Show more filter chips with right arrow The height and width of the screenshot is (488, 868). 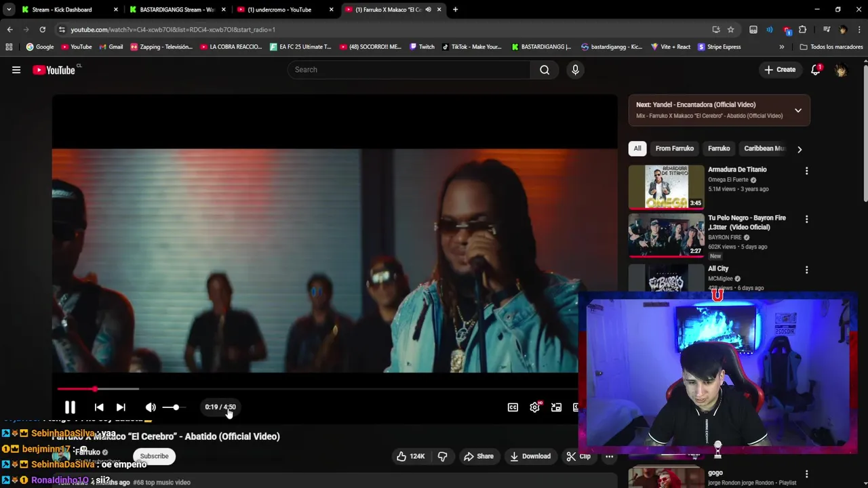click(x=800, y=149)
